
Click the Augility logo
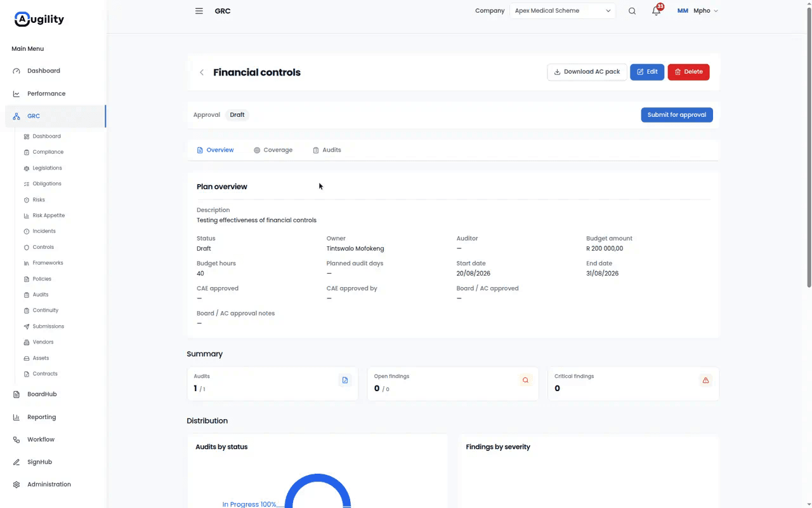(x=39, y=20)
